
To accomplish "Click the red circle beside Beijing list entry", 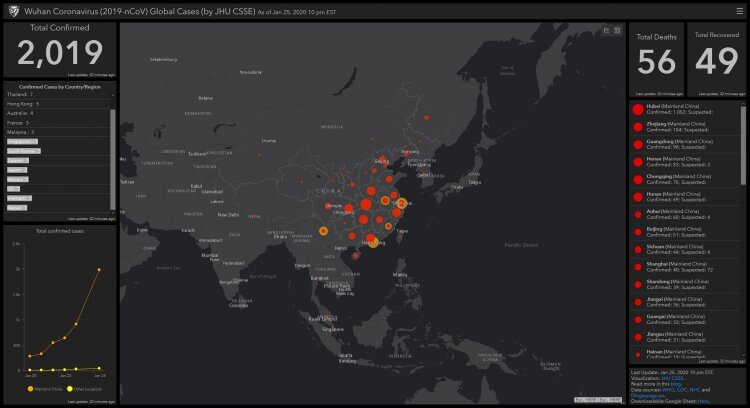I will [x=638, y=232].
